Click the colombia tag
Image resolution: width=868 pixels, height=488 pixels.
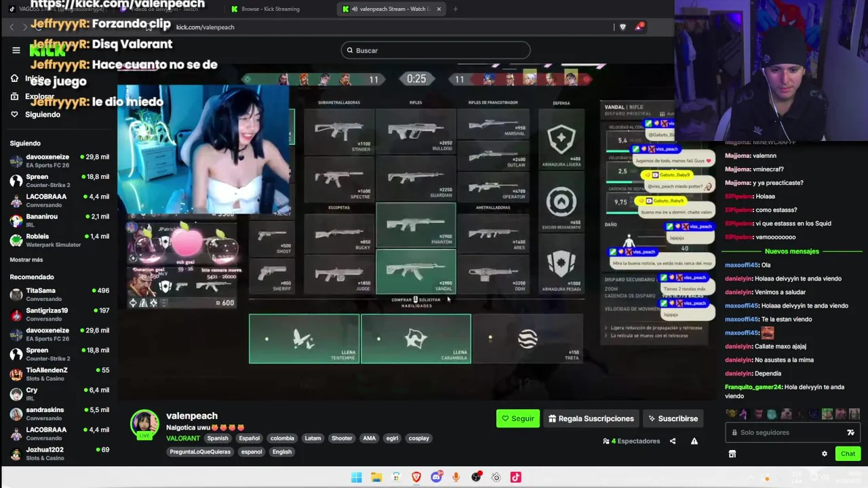(x=282, y=439)
